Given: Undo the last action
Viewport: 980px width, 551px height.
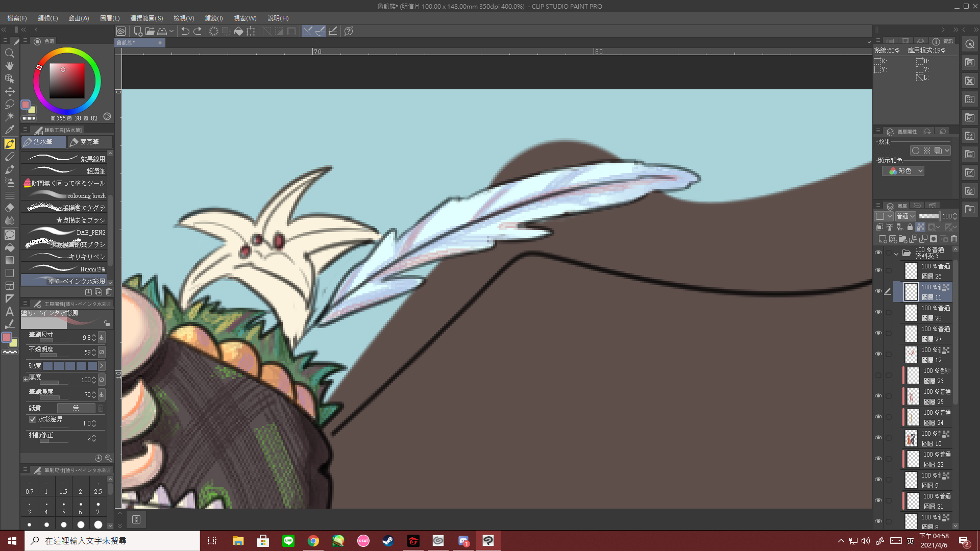Looking at the screenshot, I should [185, 31].
